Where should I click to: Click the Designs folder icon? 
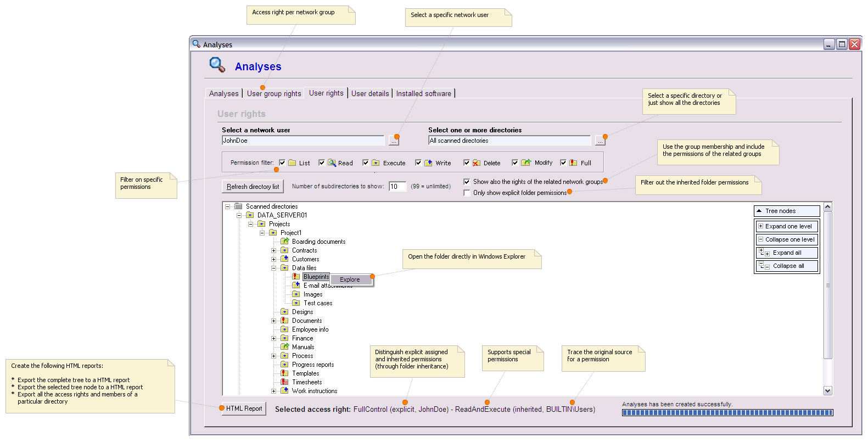point(284,312)
